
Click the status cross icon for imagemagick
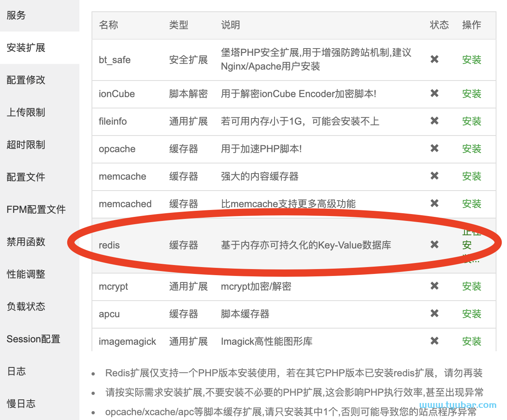tap(434, 341)
